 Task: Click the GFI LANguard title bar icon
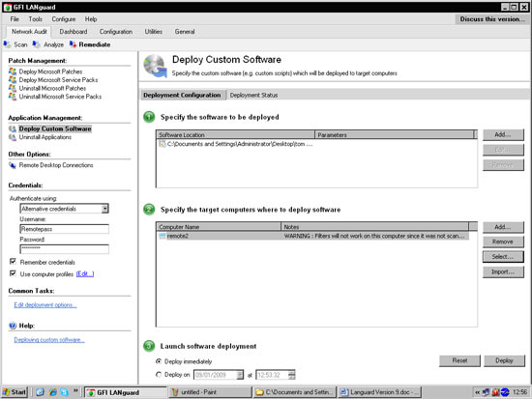click(x=8, y=7)
